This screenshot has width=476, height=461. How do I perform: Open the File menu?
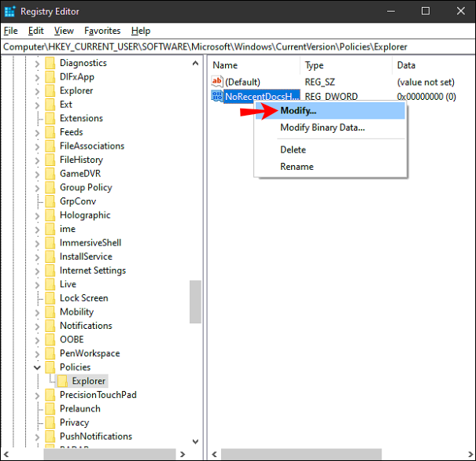click(11, 31)
